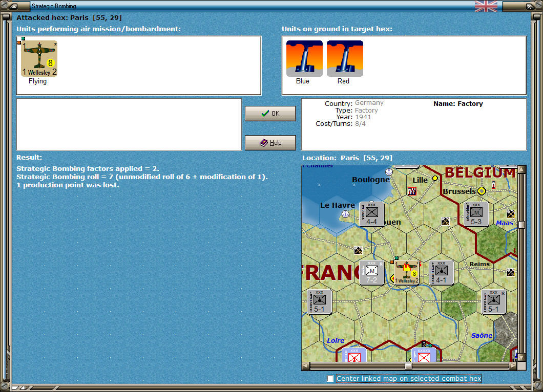Viewport: 543px width, 392px height.
Task: Click the resource icon near Reims
Action: (x=511, y=272)
